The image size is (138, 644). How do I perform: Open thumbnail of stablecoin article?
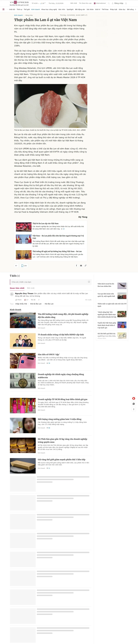click(23, 380)
